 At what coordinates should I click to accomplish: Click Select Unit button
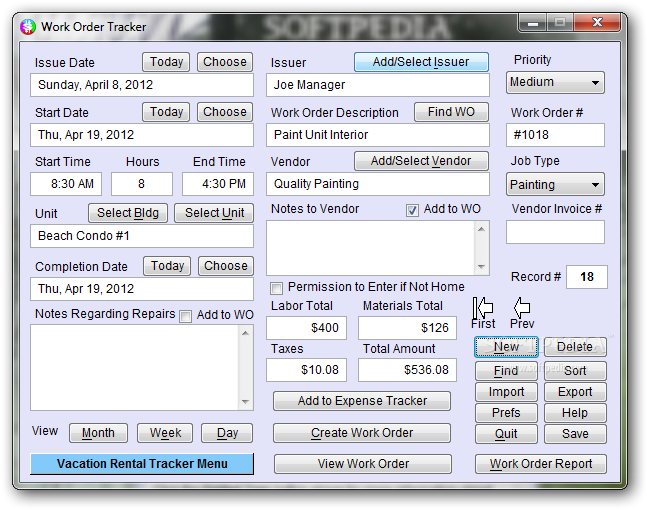click(x=214, y=213)
